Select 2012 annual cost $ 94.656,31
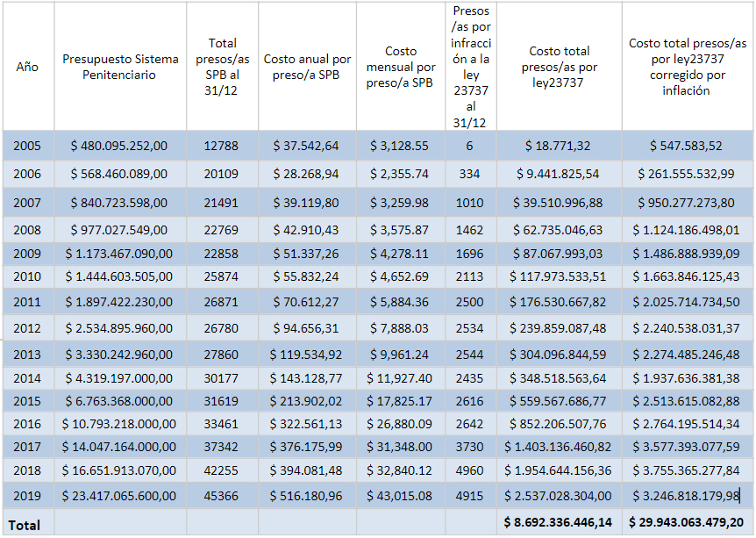756x538 pixels. [307, 328]
